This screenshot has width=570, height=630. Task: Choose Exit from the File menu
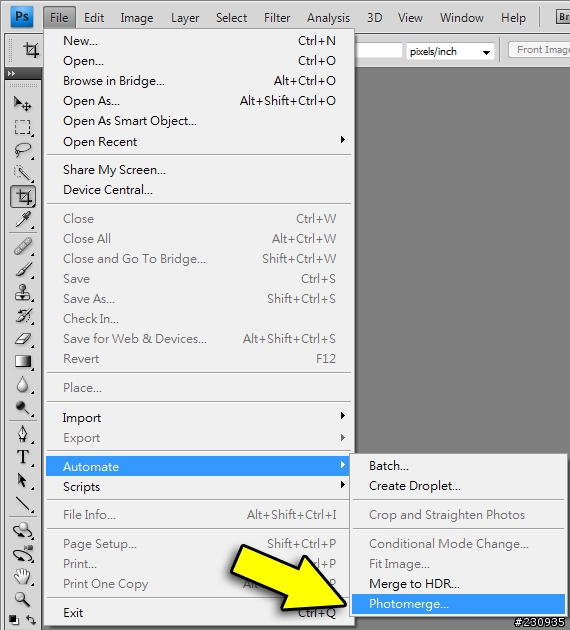point(199,613)
